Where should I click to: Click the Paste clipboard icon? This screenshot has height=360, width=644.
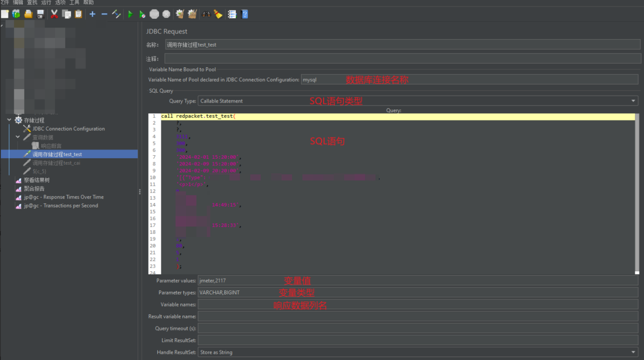[79, 14]
